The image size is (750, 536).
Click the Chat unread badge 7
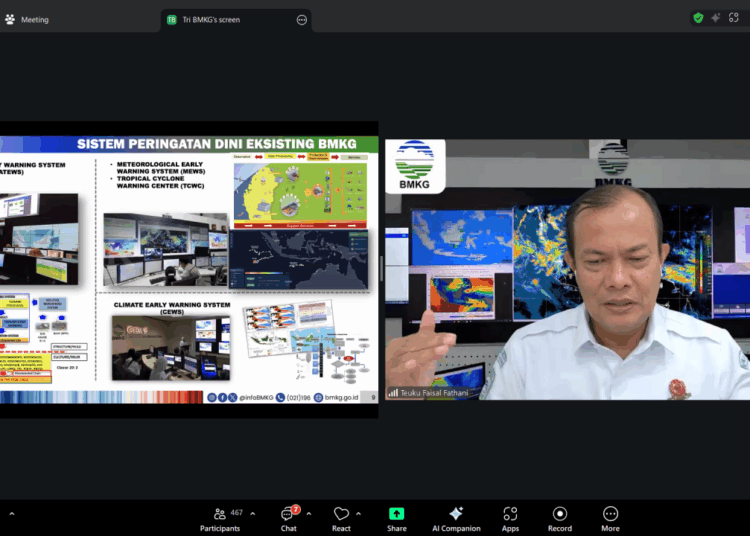(296, 509)
